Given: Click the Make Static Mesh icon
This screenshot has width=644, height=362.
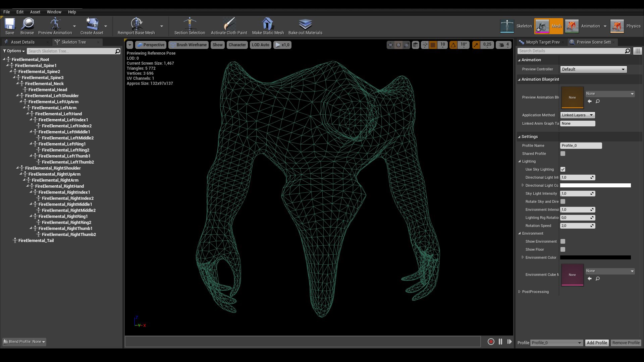Looking at the screenshot, I should 268,24.
